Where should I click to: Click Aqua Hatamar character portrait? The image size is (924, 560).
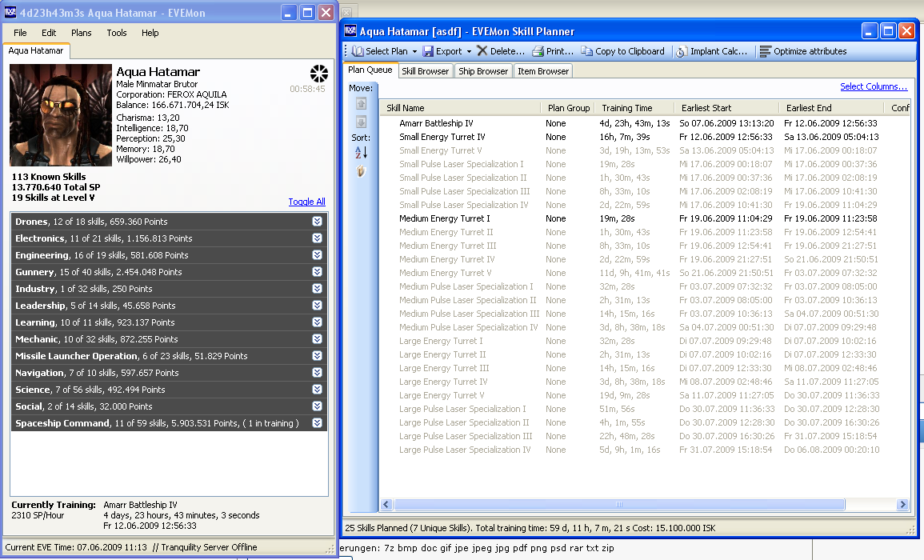click(61, 115)
